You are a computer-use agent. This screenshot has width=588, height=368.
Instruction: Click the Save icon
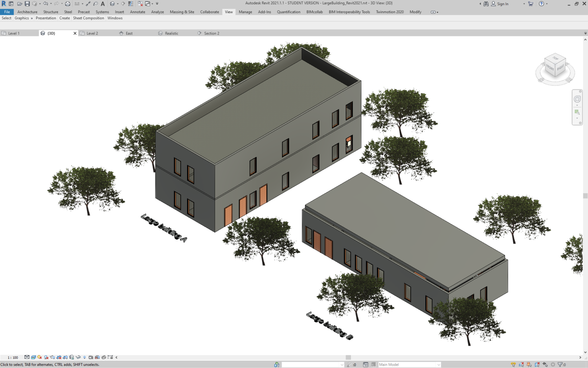click(26, 3)
